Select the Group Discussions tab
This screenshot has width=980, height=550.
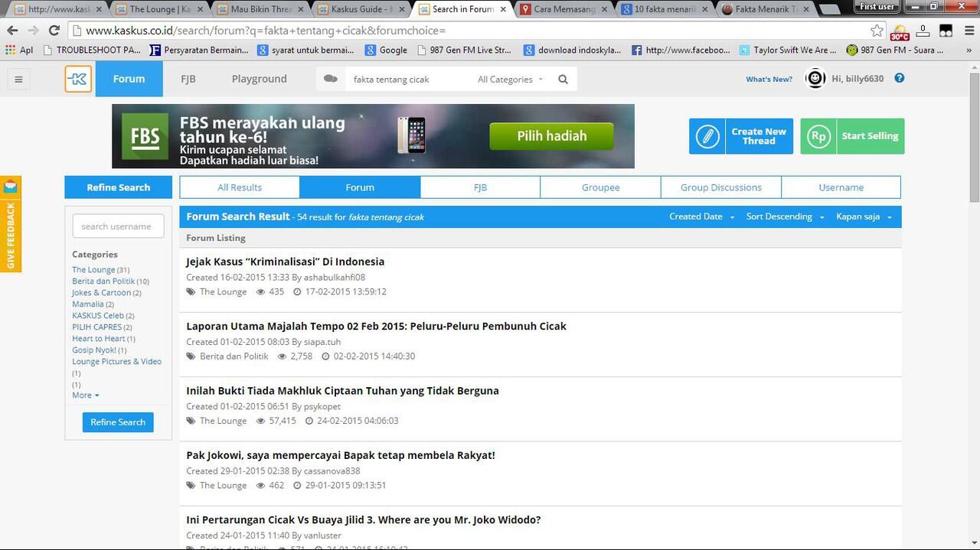coord(721,187)
